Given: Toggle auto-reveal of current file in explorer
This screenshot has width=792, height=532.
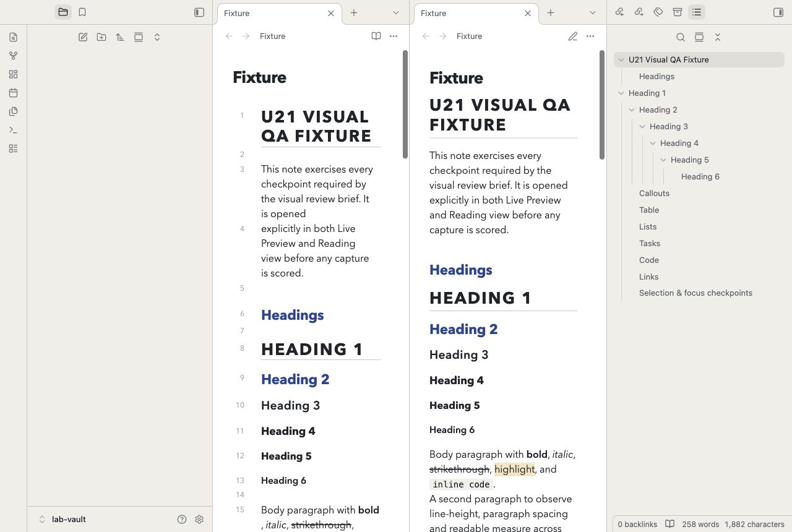Looking at the screenshot, I should tap(139, 37).
